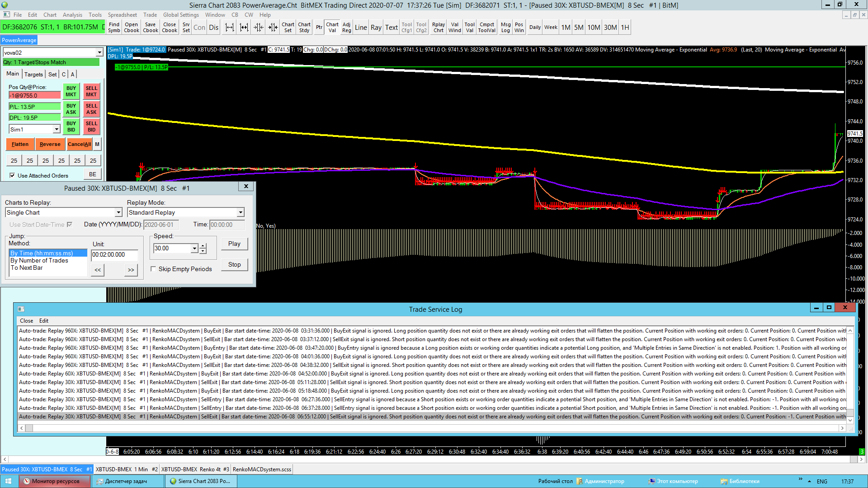Enable Skip Empty Periods checkbox
The height and width of the screenshot is (488, 868).
tap(154, 269)
